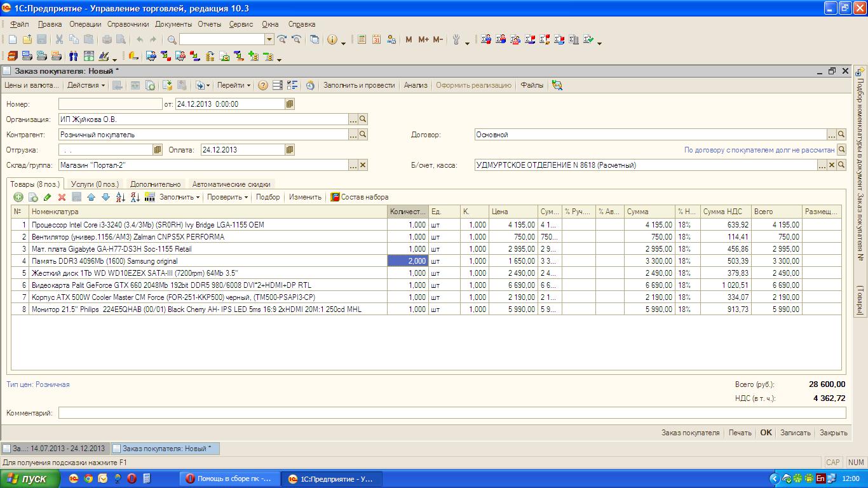Click the search icon beside Организация field
The image size is (868, 488).
tap(363, 119)
